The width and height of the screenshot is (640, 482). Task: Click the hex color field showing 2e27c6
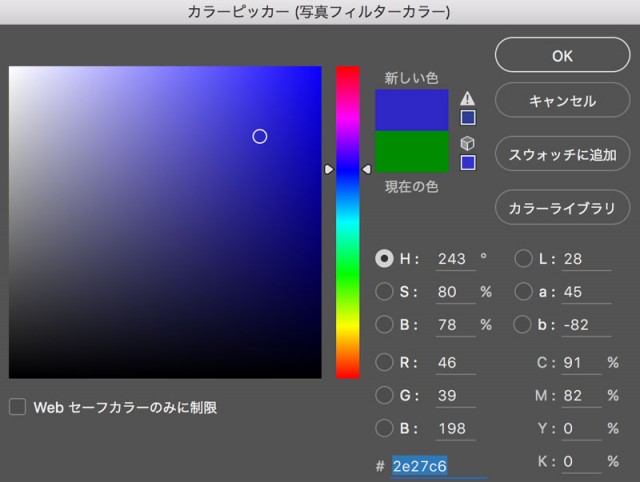click(420, 466)
